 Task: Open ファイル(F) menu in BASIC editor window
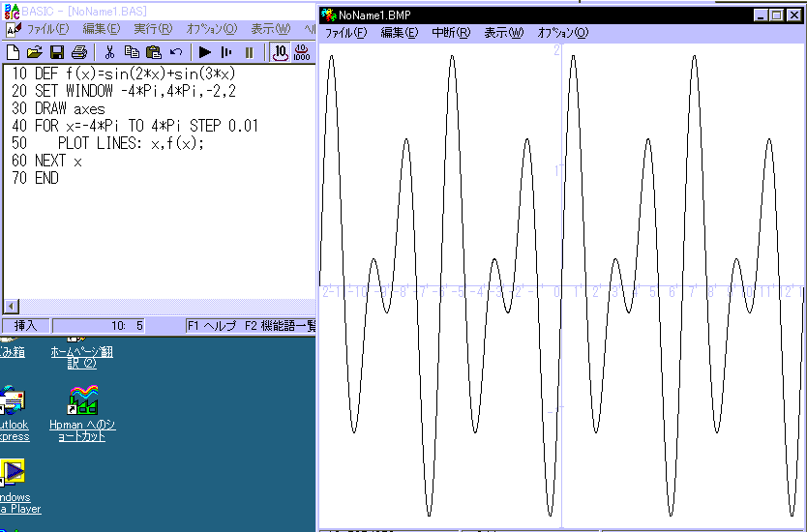[x=47, y=29]
